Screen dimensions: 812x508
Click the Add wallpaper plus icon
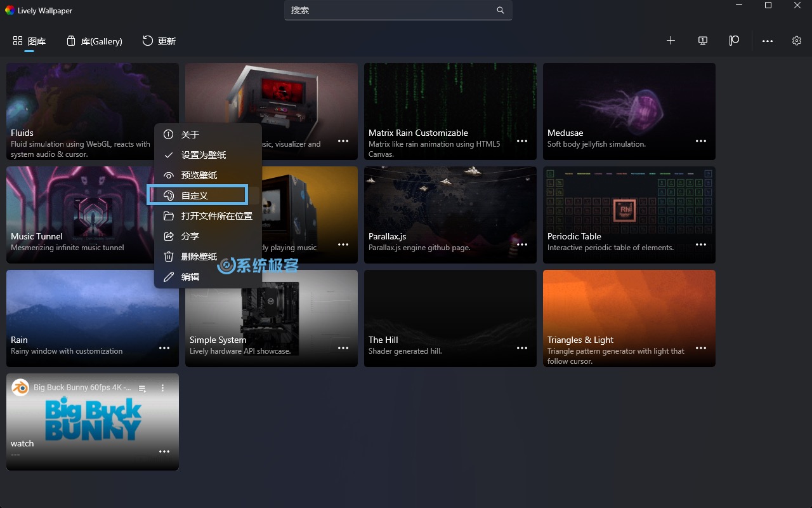671,41
